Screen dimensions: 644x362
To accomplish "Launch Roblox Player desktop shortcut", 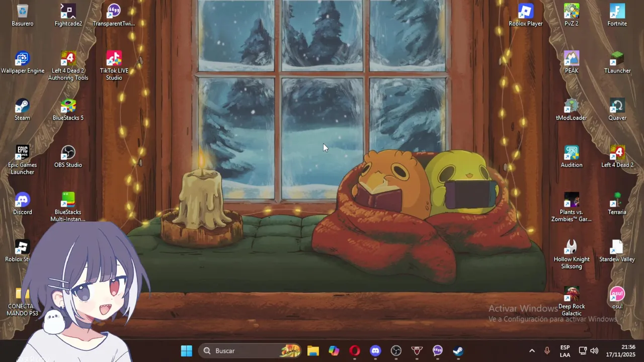I will 525,15.
